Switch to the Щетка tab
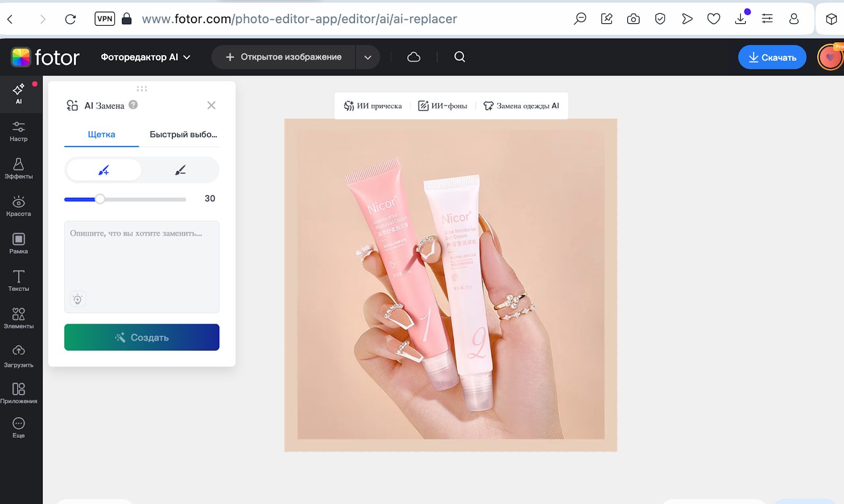Screen dimensions: 844x504 tap(101, 134)
